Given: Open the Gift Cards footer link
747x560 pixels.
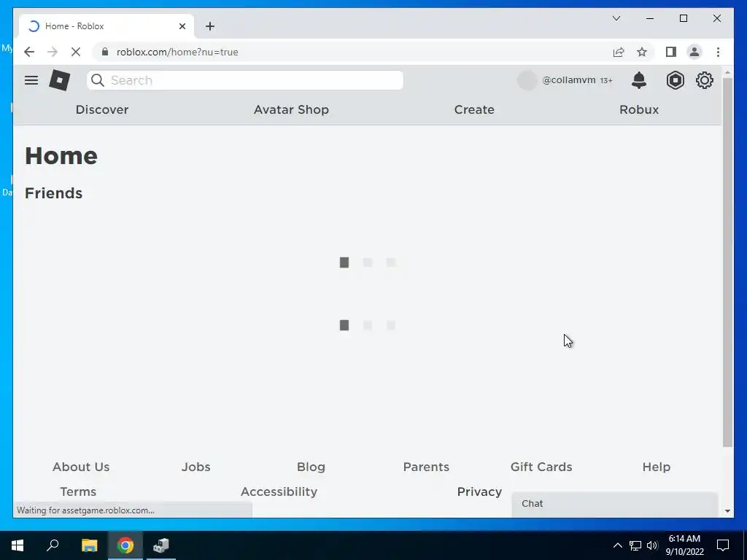Looking at the screenshot, I should (541, 467).
